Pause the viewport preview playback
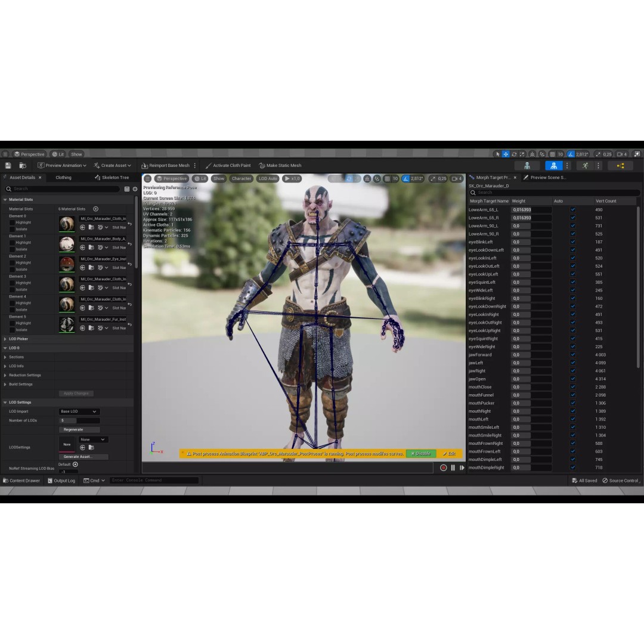644x644 pixels. (453, 468)
